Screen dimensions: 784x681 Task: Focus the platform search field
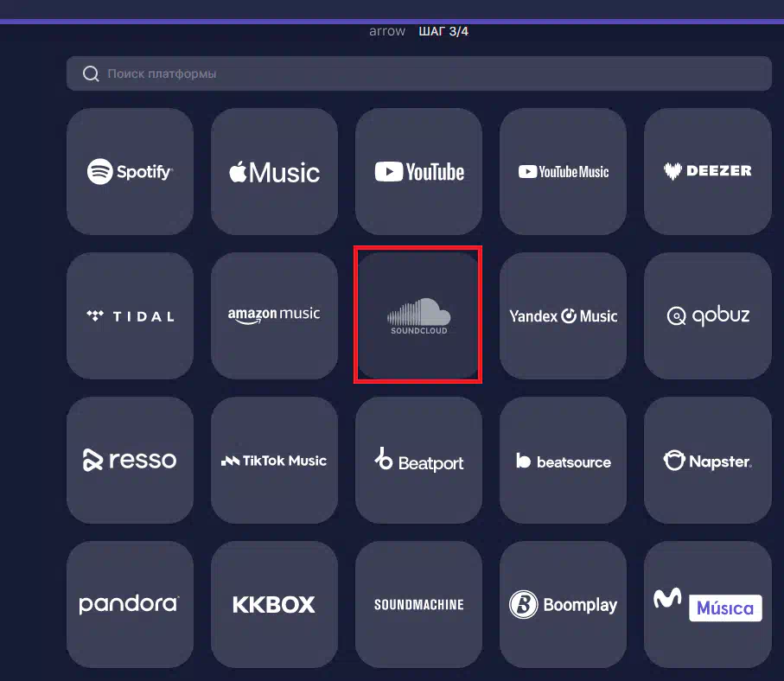pos(419,73)
